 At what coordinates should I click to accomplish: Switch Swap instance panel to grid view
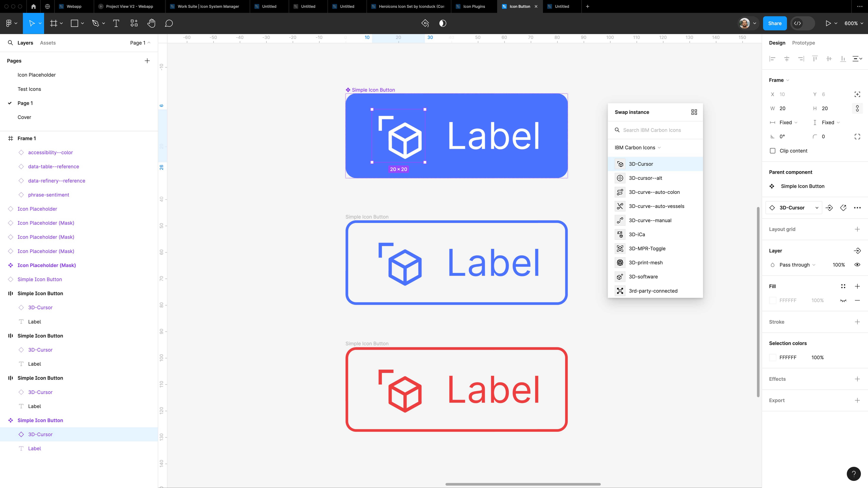coord(694,112)
